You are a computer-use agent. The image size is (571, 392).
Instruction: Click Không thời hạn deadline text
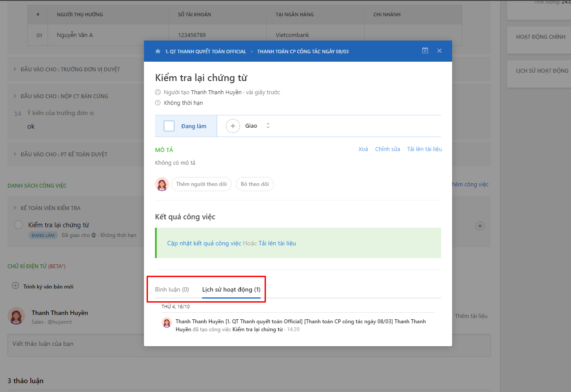tap(183, 103)
